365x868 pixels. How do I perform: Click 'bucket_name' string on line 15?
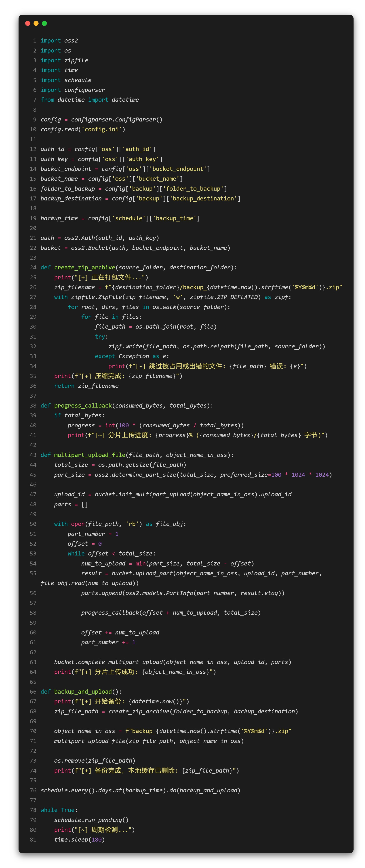point(157,179)
